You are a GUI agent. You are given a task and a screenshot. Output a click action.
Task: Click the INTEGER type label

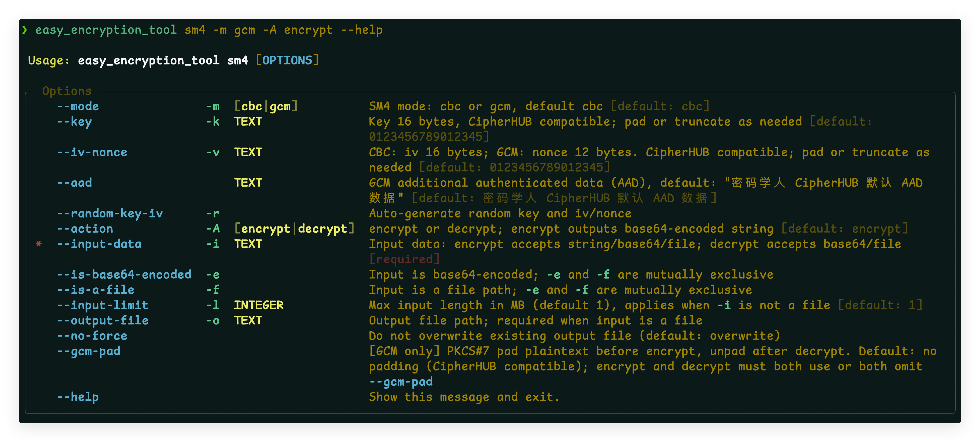point(259,305)
